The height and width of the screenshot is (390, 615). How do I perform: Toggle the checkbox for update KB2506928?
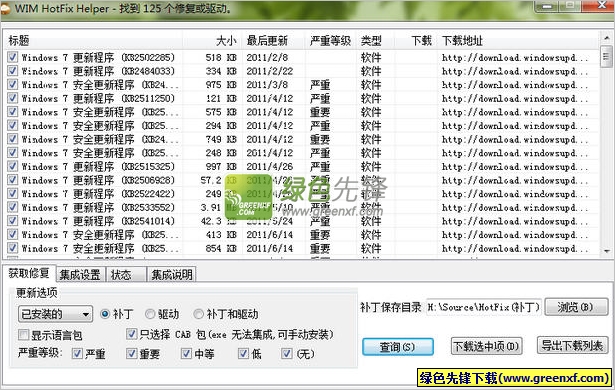[13, 180]
